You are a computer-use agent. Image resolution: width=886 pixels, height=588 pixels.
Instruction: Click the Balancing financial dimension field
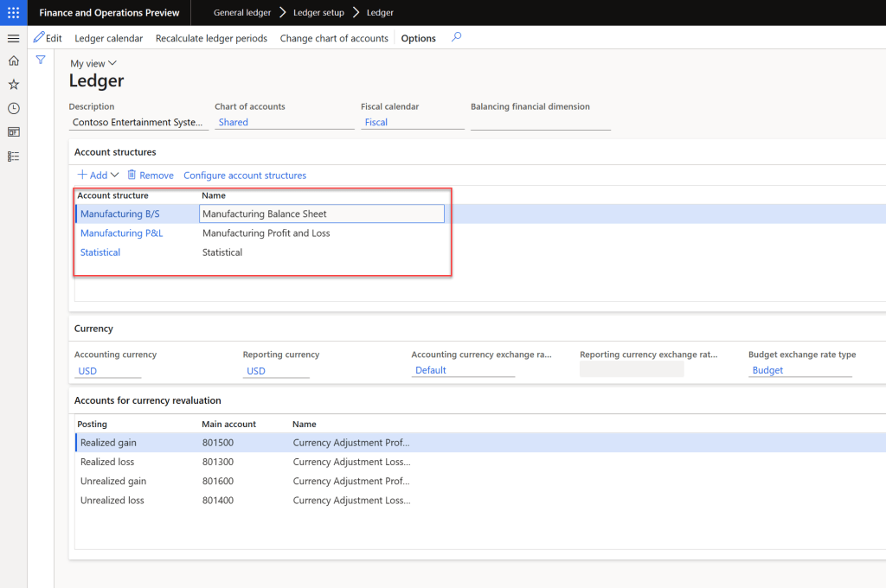tap(540, 123)
